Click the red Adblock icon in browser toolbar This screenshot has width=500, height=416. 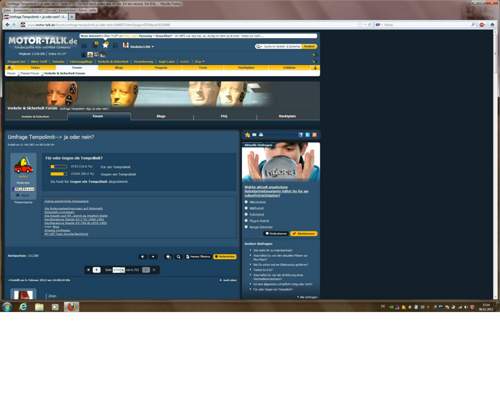(x=482, y=25)
